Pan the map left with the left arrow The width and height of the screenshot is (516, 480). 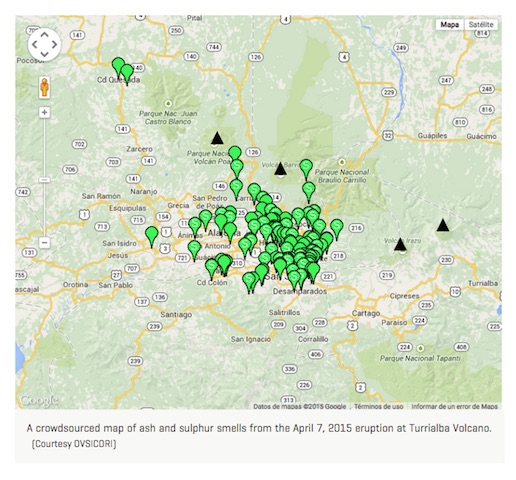pyautogui.click(x=35, y=45)
